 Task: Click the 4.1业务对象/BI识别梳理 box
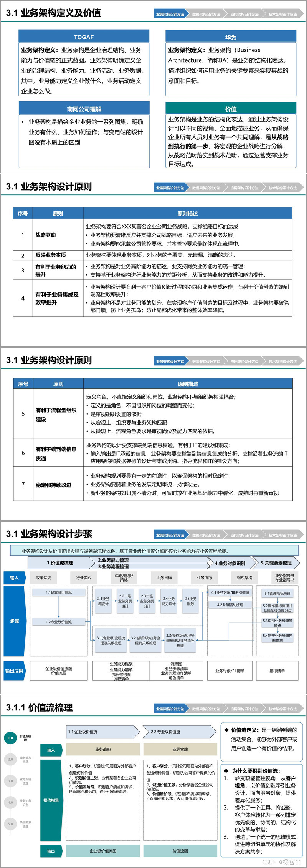coord(230,592)
